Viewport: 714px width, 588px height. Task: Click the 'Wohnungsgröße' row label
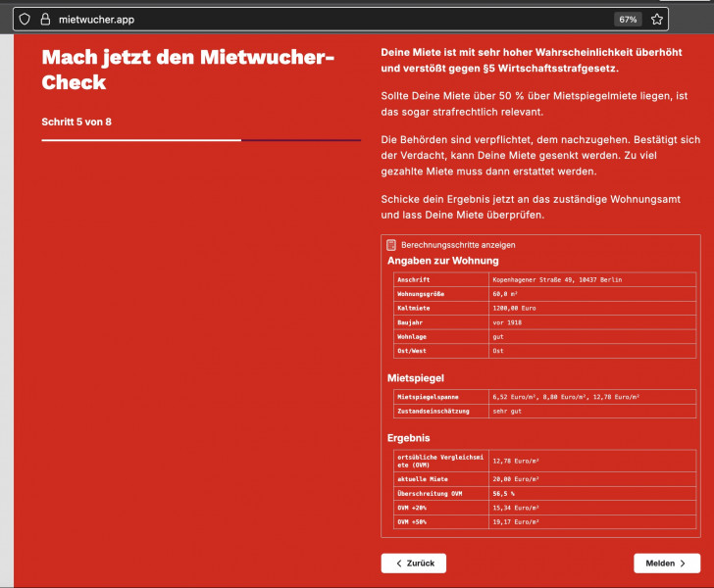pos(421,294)
